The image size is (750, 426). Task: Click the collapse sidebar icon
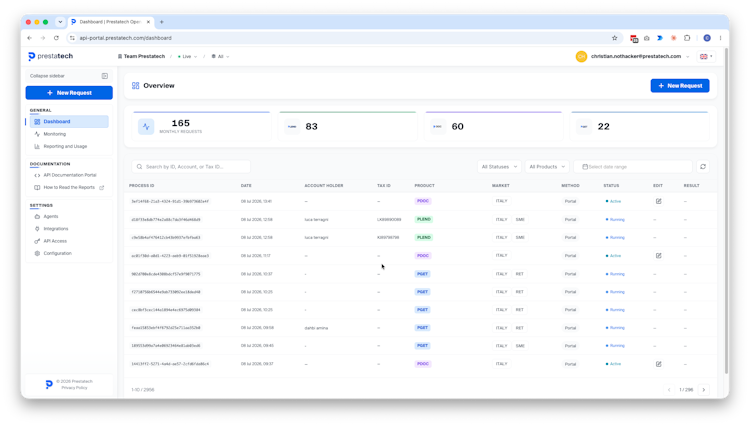tap(105, 76)
